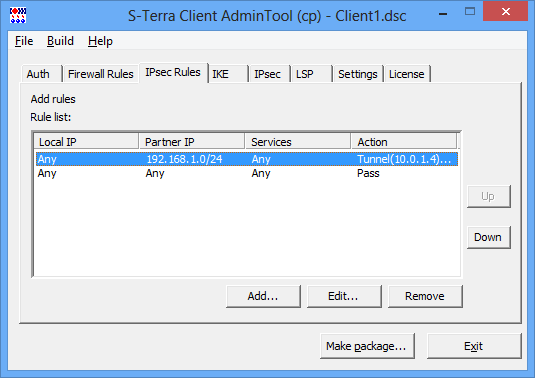Select the IPsec Rules tab
The image size is (535, 378).
(x=173, y=72)
